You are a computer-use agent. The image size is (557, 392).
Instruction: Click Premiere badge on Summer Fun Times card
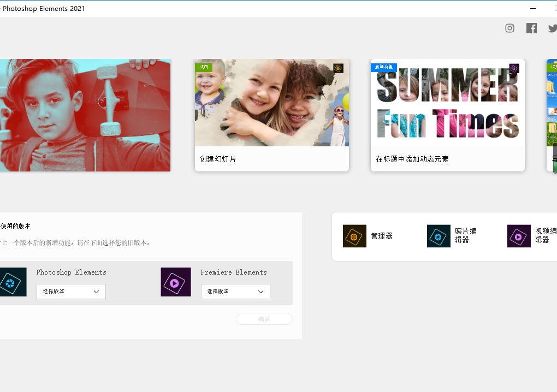point(514,68)
